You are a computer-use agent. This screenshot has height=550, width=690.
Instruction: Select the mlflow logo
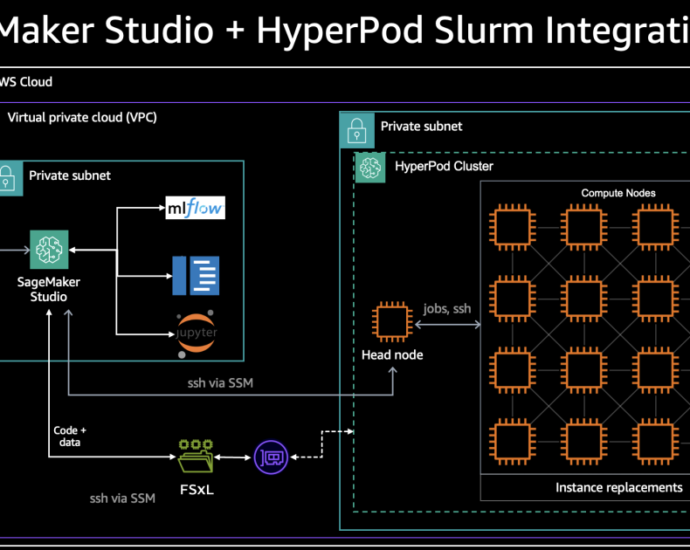(195, 208)
